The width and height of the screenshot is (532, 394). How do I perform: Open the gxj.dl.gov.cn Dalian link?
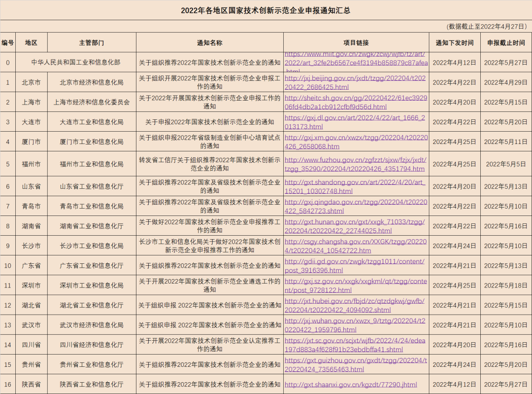pos(355,122)
